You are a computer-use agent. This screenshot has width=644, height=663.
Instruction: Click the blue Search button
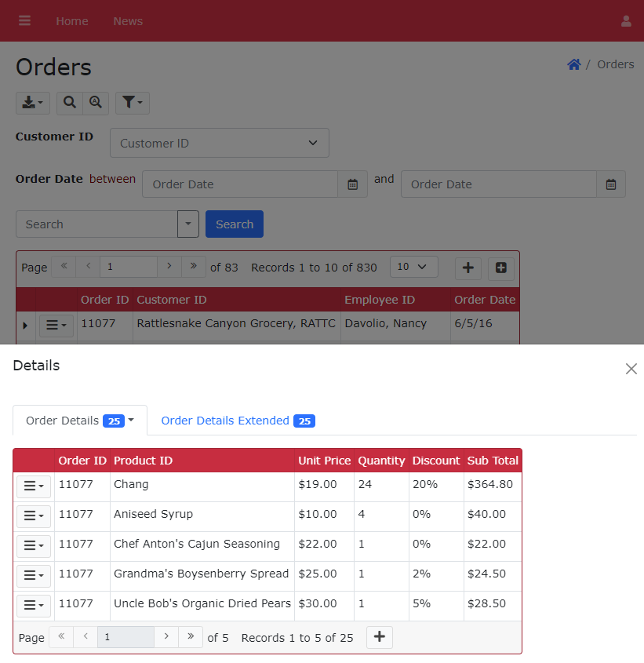click(x=235, y=224)
